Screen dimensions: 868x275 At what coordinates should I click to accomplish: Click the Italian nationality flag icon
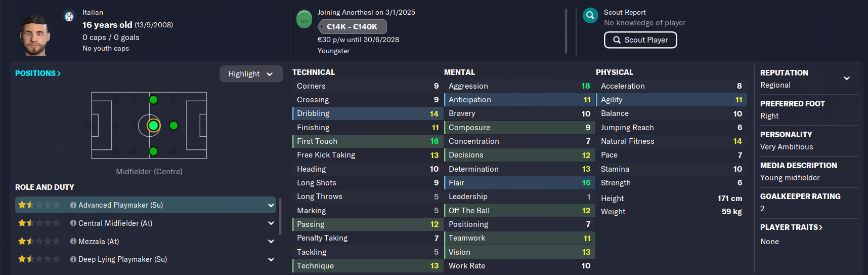point(69,16)
